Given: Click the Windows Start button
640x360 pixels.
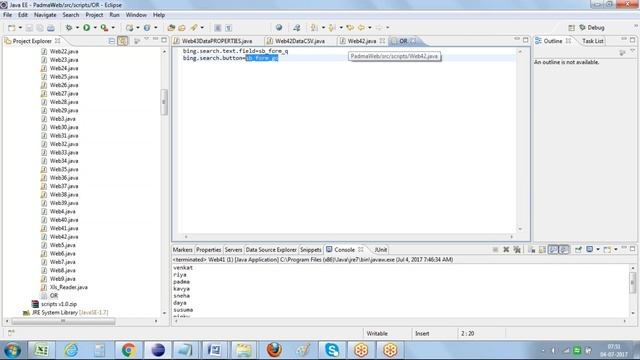Looking at the screenshot, I should 12,350.
